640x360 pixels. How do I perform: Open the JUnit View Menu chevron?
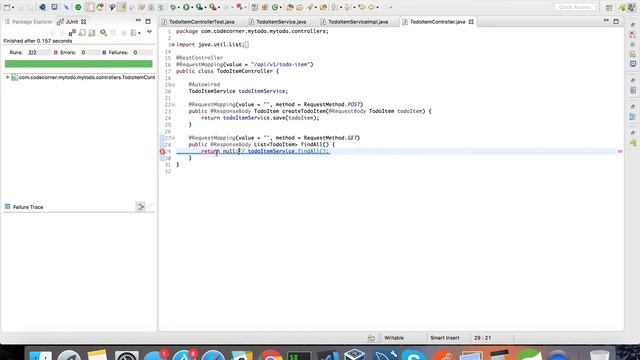point(149,32)
